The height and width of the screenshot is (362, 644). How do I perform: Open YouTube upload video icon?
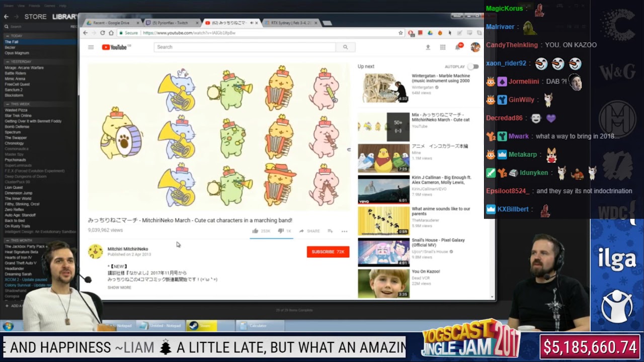click(428, 47)
